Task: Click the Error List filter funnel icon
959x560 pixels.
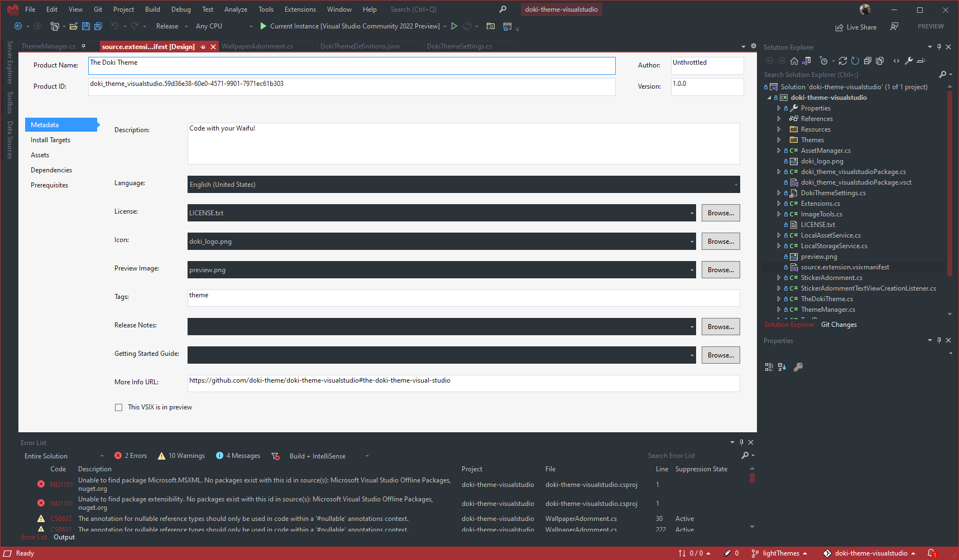Action: coord(275,456)
